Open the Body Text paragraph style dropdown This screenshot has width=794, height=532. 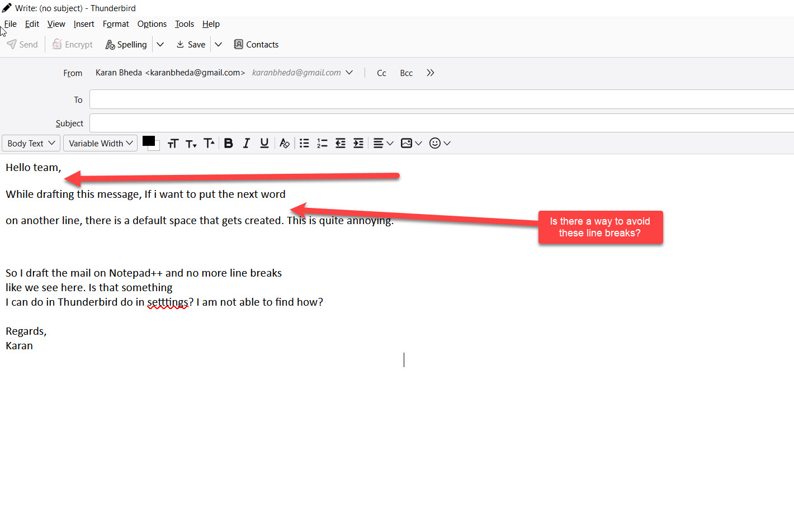click(x=31, y=143)
